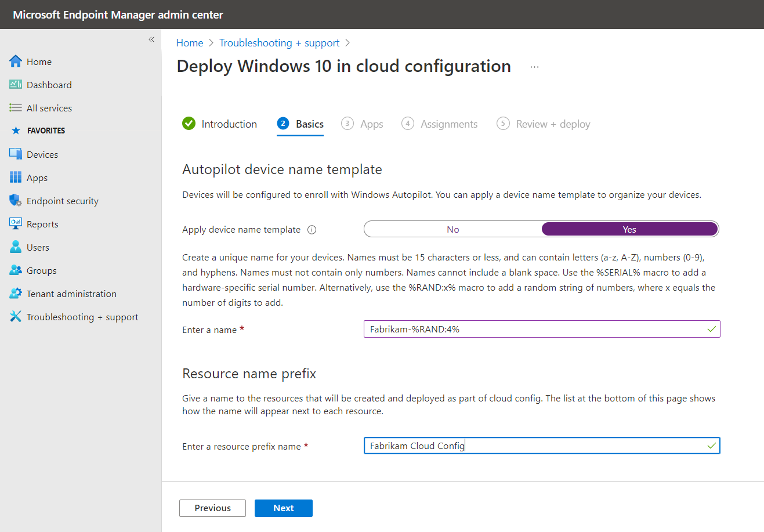Click the Tenant administration gear icon

16,294
